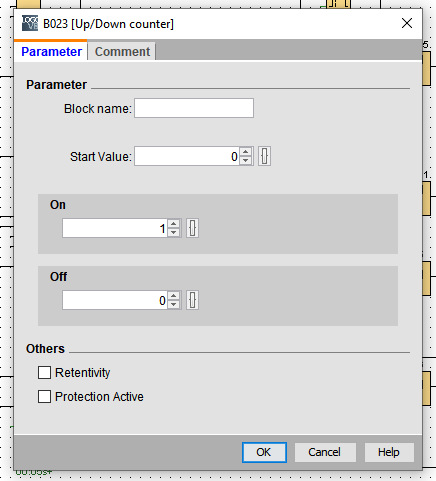Viewport: 436px width, 481px height.
Task: Increment the On threshold value
Action: pos(174,224)
